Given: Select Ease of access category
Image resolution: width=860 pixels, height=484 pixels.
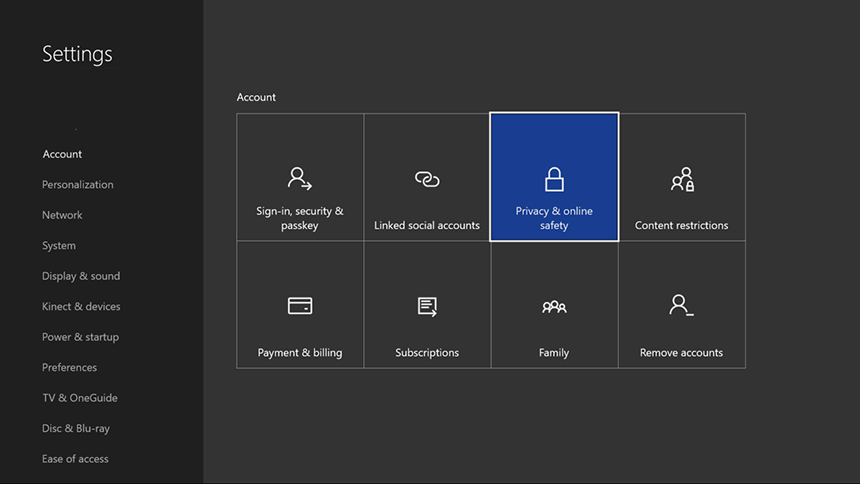Looking at the screenshot, I should point(75,459).
